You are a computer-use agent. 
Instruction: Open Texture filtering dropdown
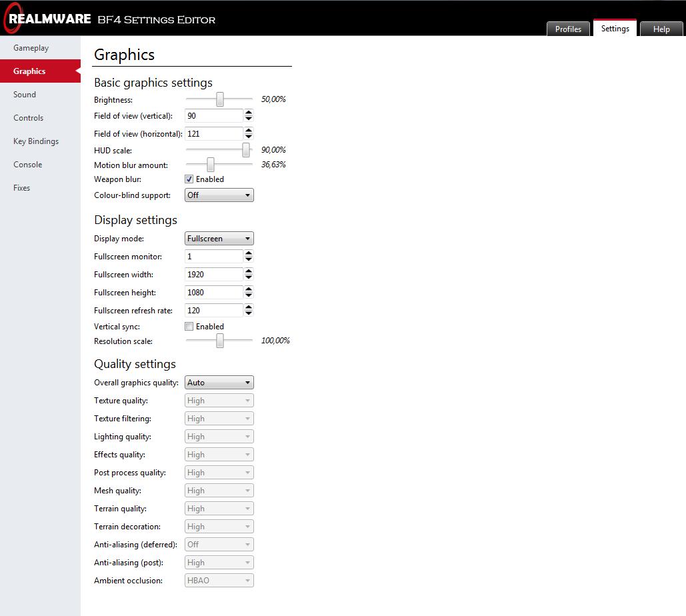[219, 418]
